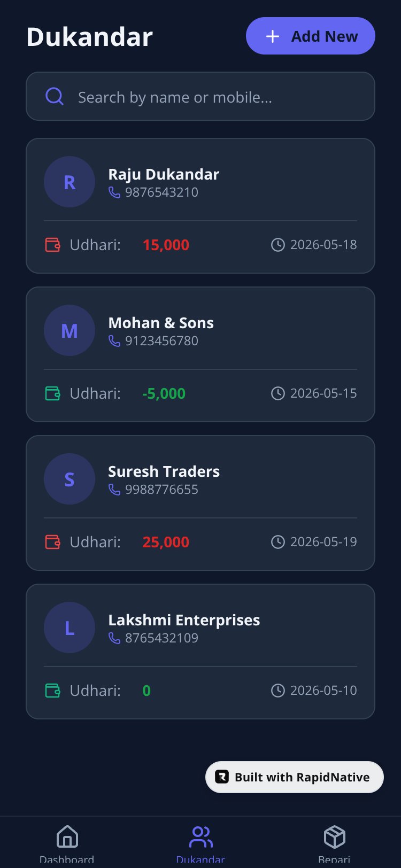The height and width of the screenshot is (868, 401).
Task: Click the Add New button
Action: coord(311,36)
